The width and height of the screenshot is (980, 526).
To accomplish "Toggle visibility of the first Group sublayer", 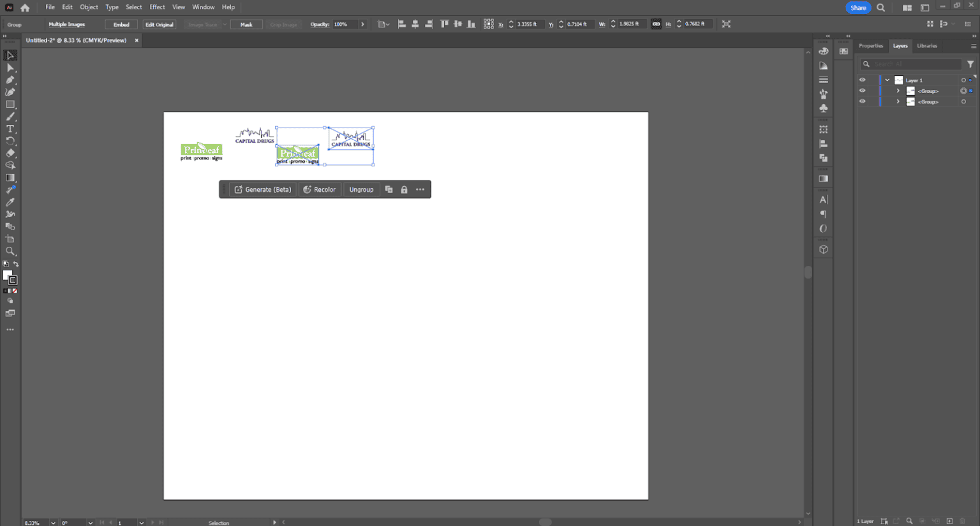I will click(x=862, y=90).
